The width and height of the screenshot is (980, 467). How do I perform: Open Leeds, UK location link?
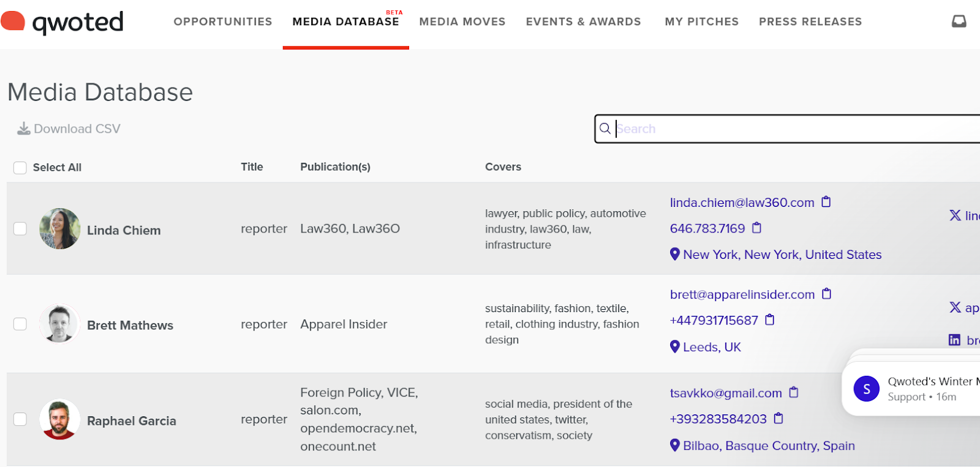pos(712,347)
